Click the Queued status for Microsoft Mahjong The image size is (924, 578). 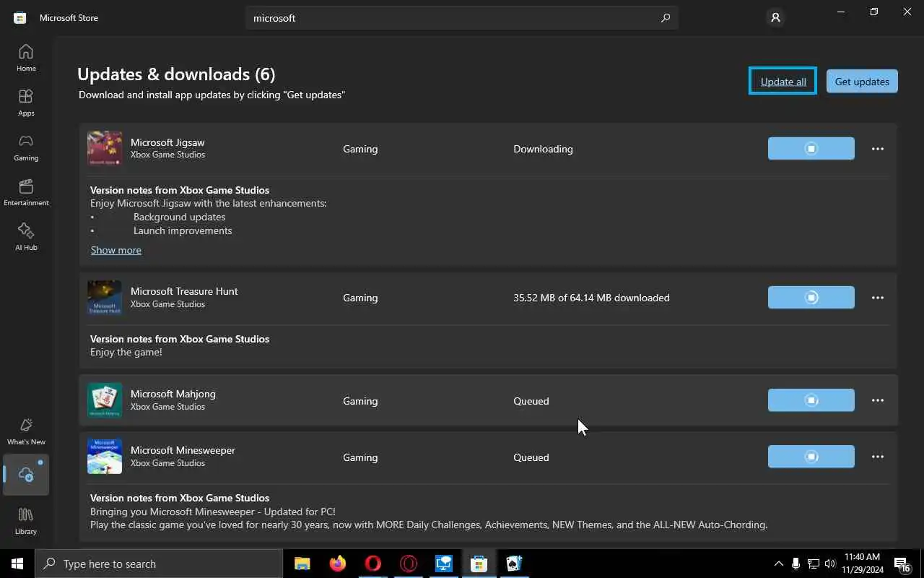click(x=531, y=401)
